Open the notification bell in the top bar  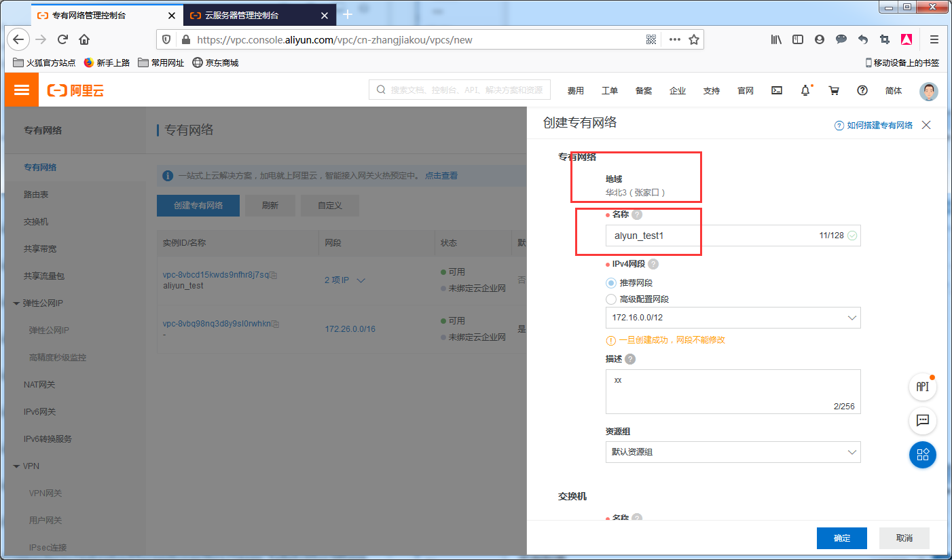[x=805, y=90]
